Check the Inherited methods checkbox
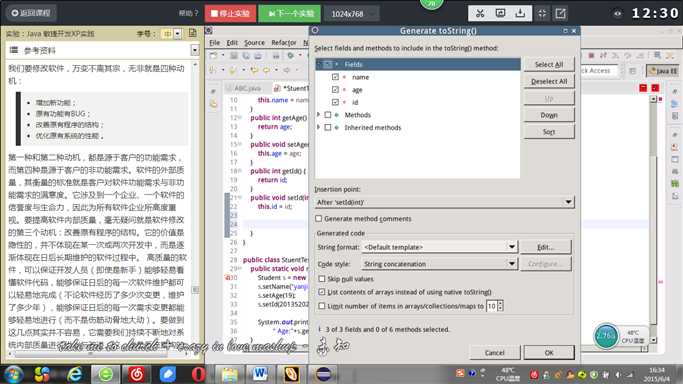The width and height of the screenshot is (683, 384). (328, 128)
